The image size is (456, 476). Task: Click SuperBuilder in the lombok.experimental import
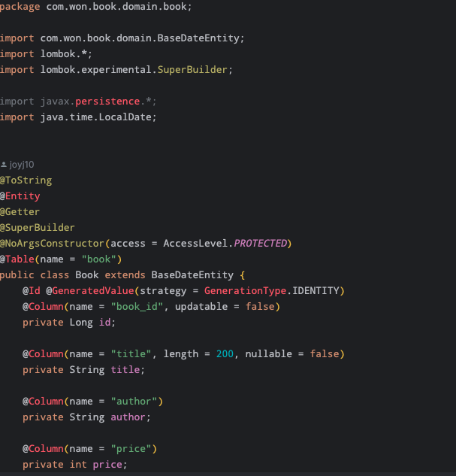(192, 70)
